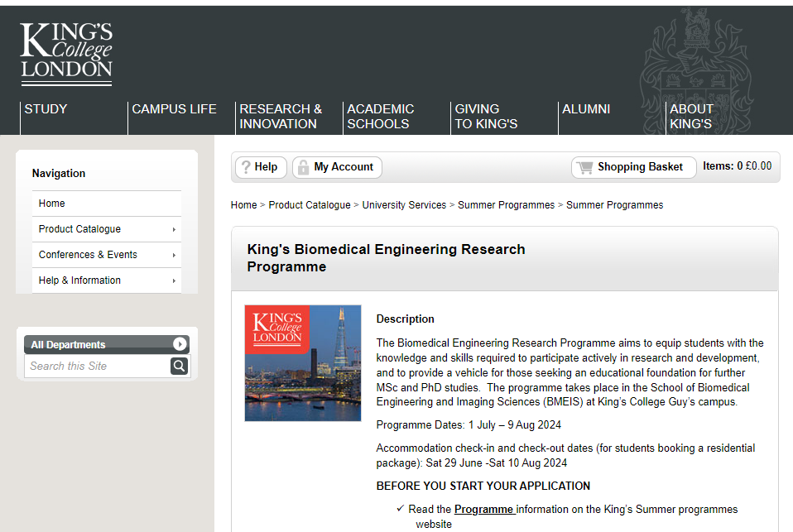The image size is (793, 532).
Task: Click the Help button text
Action: (x=266, y=167)
